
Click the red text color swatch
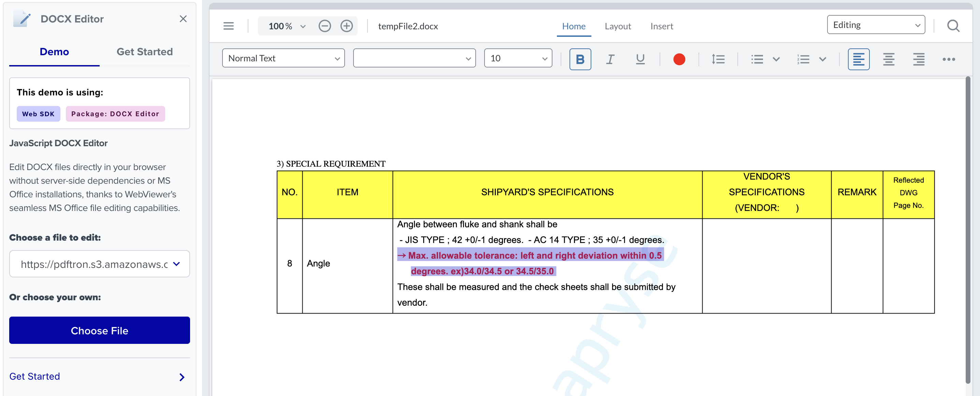[x=679, y=59]
